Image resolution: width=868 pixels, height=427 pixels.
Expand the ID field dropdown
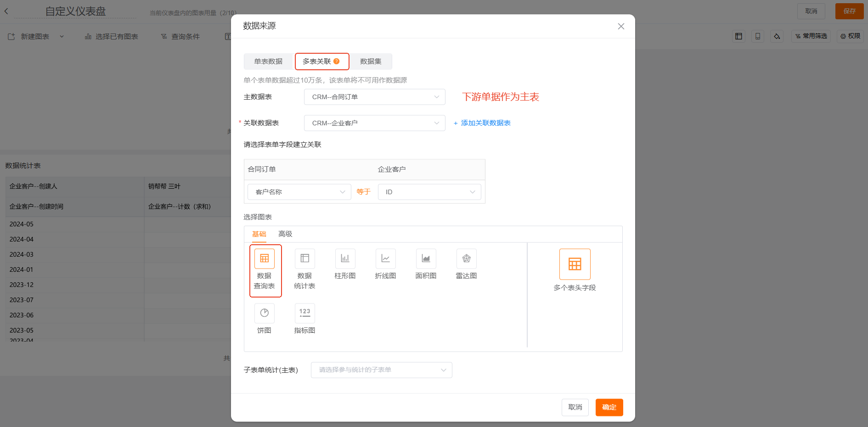(x=429, y=192)
